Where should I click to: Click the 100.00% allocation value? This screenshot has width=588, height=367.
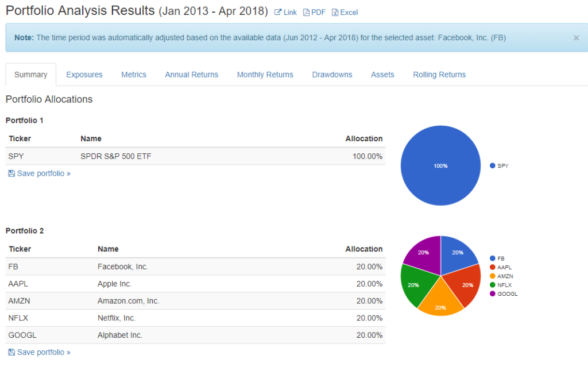pos(367,156)
